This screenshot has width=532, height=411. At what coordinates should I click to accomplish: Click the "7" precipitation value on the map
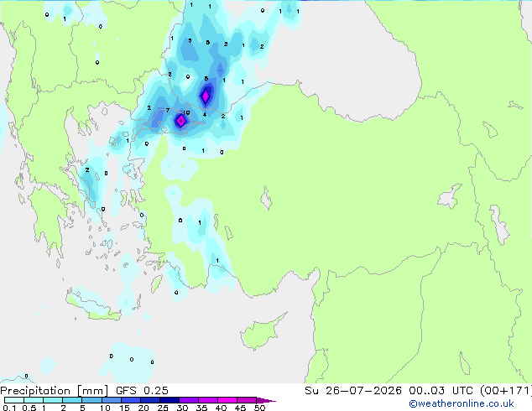tap(168, 110)
